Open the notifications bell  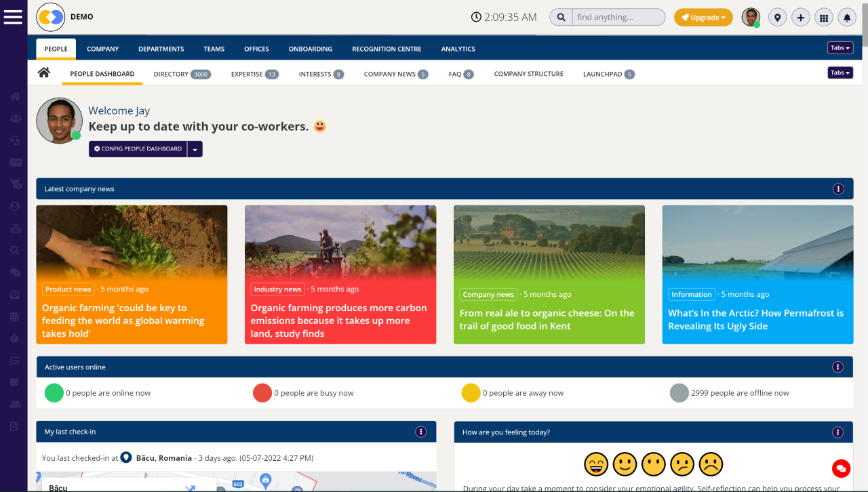[846, 17]
